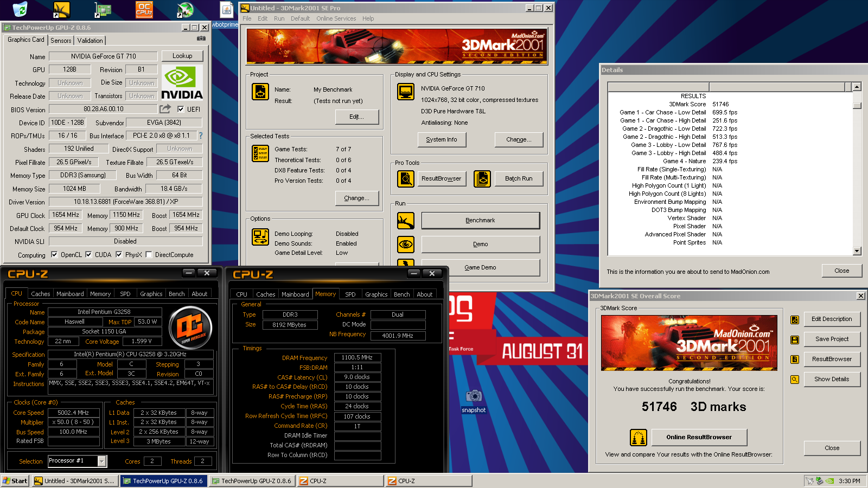Click the Online ResultBrowser button
The width and height of the screenshot is (868, 488).
[x=699, y=437]
